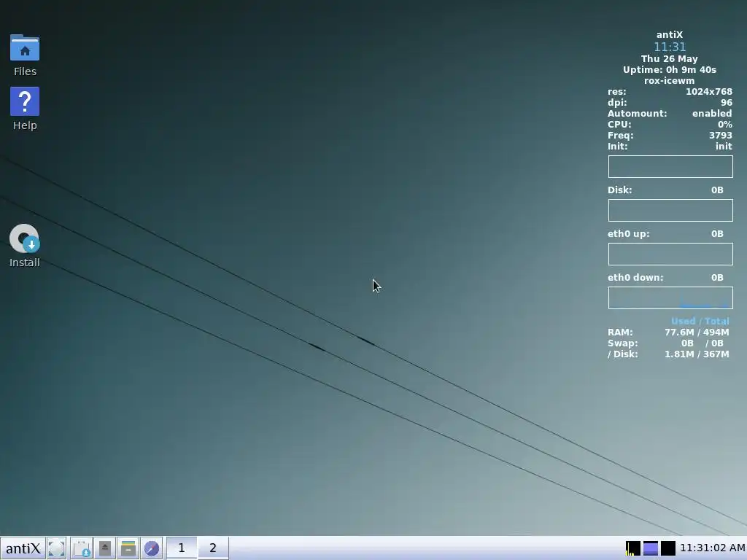Open the file manager drawer taskbar icon

click(128, 548)
